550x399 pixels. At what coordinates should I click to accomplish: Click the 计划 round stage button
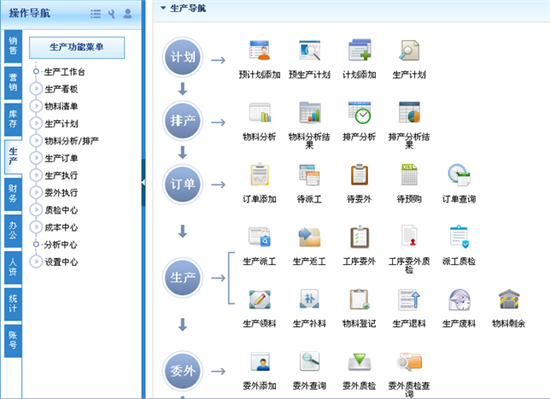click(182, 57)
